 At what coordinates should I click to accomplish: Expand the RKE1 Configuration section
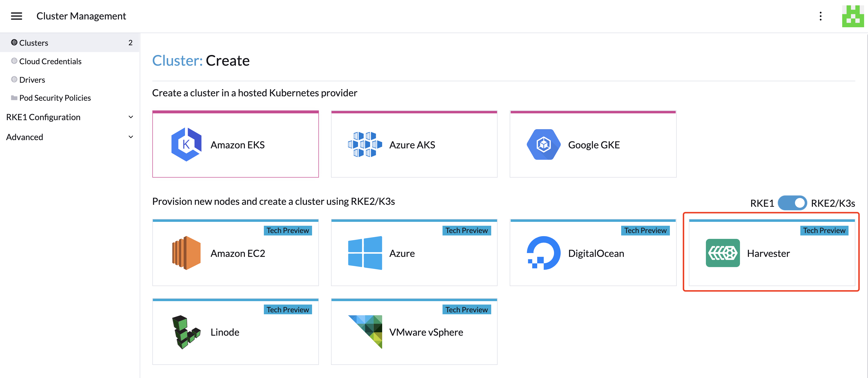(70, 117)
